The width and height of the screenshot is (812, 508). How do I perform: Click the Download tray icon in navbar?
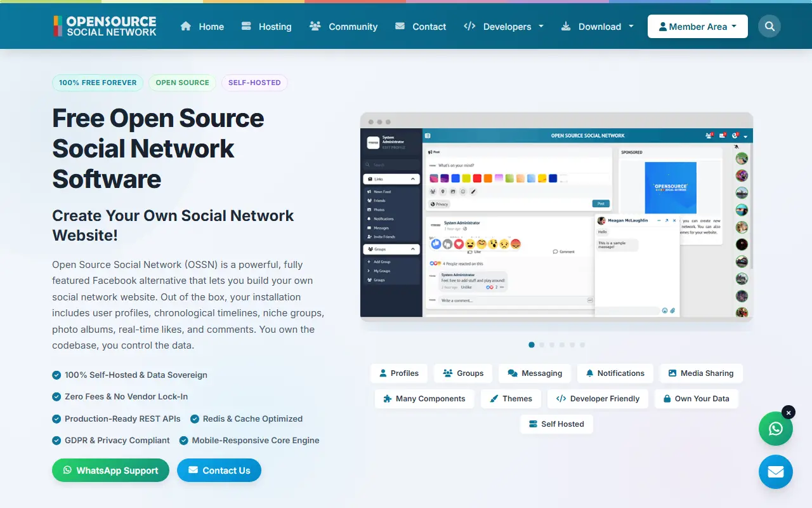[566, 26]
